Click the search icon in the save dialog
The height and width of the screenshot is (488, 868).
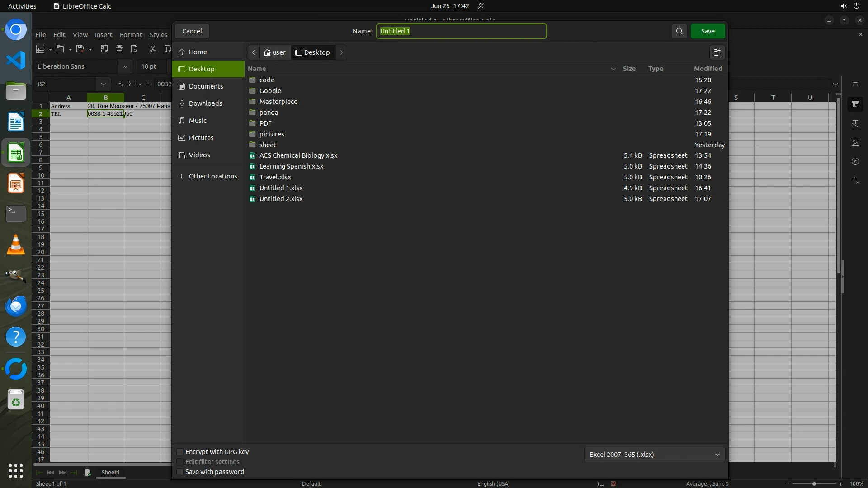click(679, 31)
